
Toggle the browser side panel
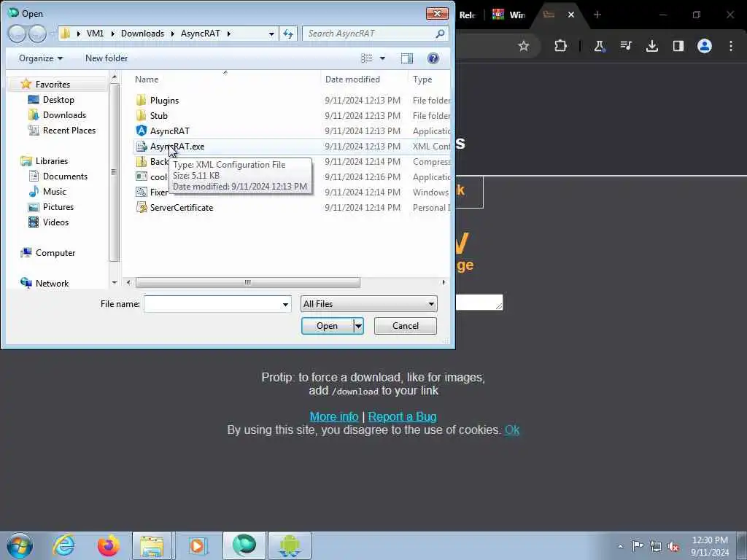point(678,46)
